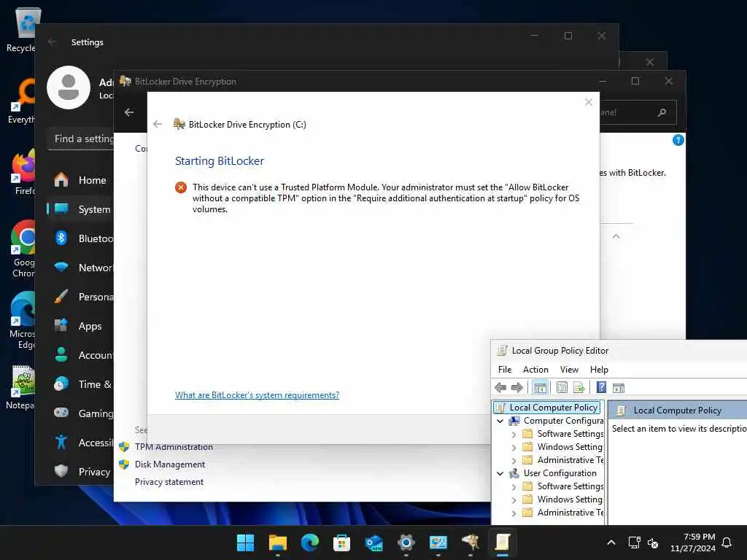This screenshot has width=747, height=560.
Task: Click network icon in system tray
Action: coord(634,542)
